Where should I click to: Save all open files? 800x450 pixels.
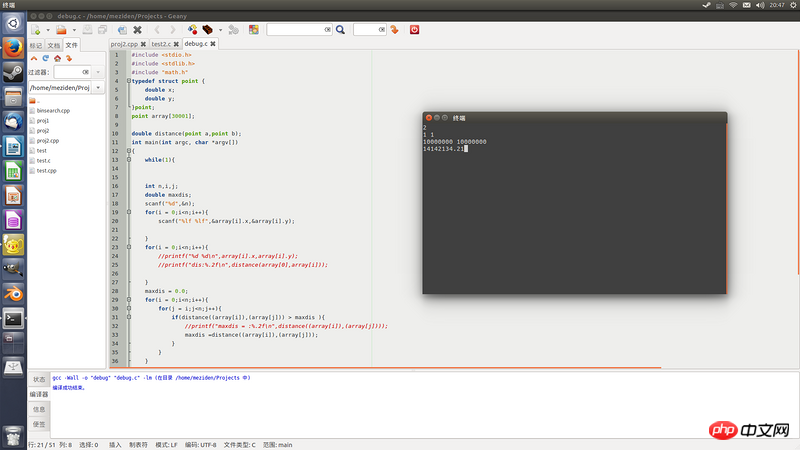(103, 30)
